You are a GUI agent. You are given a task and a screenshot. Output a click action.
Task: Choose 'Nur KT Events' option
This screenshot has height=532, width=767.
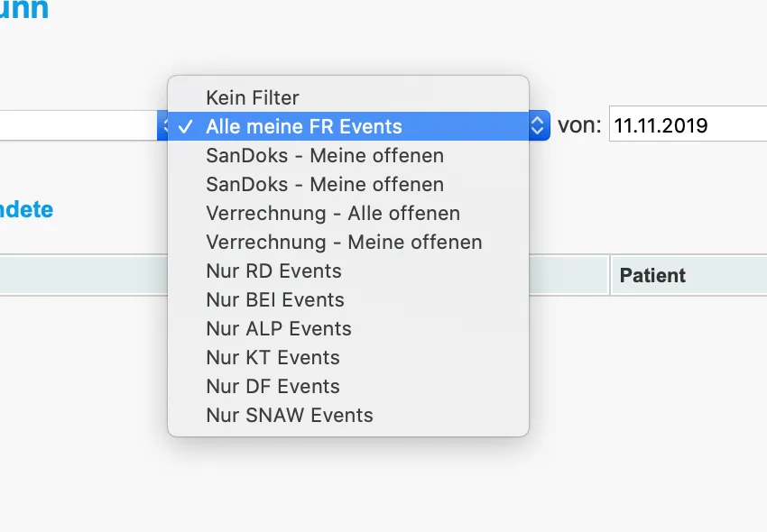point(273,357)
